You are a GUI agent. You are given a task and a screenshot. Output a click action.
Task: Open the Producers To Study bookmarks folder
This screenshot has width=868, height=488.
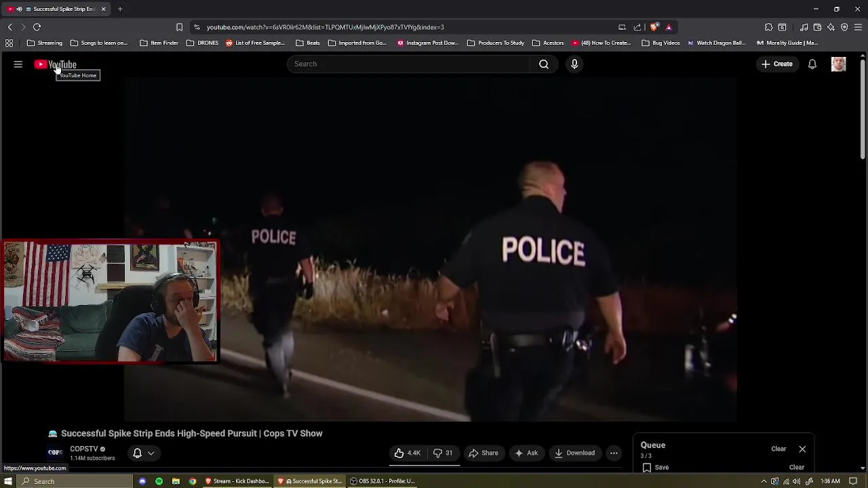coord(496,43)
